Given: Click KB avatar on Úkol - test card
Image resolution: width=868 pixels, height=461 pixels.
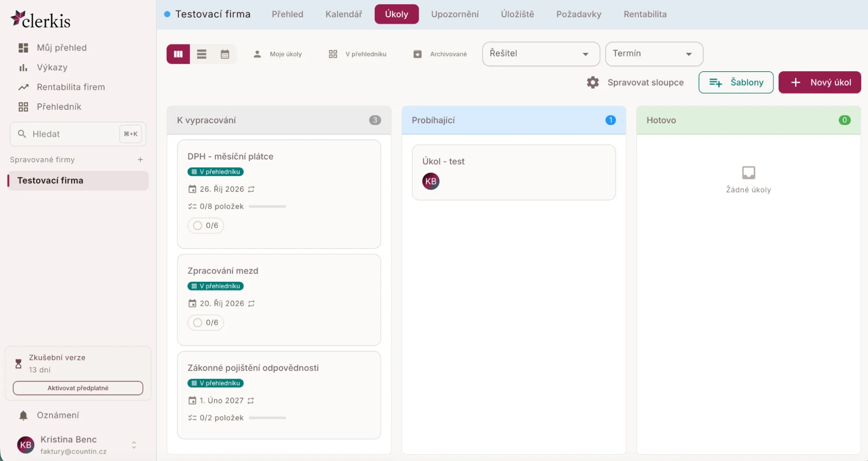Looking at the screenshot, I should click(431, 181).
